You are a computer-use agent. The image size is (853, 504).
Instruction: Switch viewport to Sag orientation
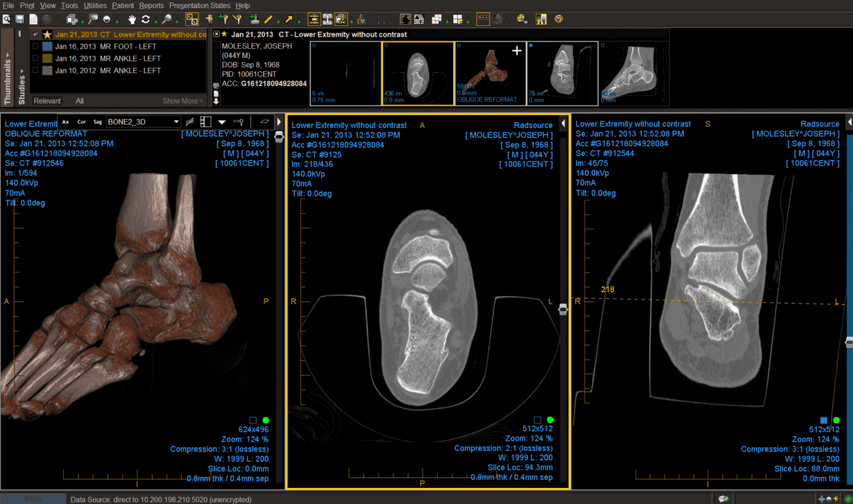click(97, 122)
